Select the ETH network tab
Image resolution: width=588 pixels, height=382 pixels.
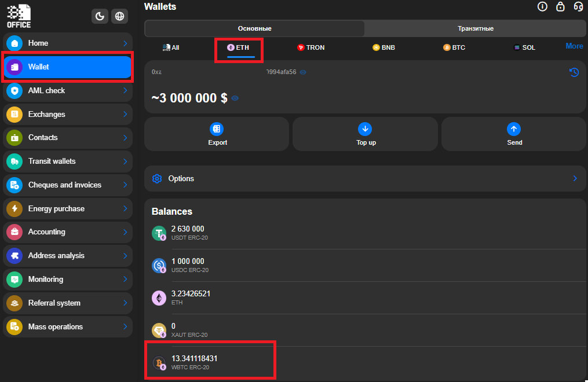click(239, 48)
